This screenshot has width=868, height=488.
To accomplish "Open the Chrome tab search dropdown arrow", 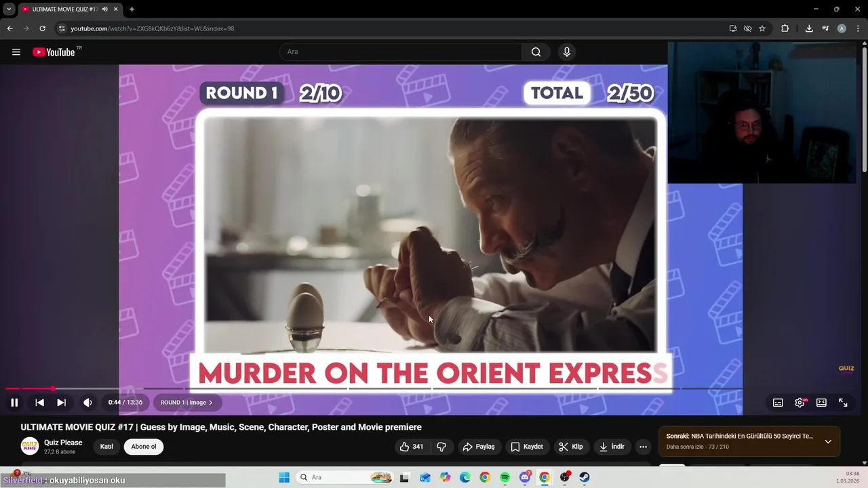I will point(9,9).
